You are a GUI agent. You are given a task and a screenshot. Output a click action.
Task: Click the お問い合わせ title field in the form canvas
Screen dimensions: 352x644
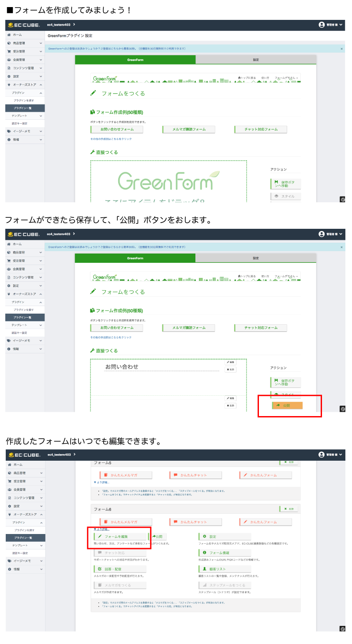[161, 367]
